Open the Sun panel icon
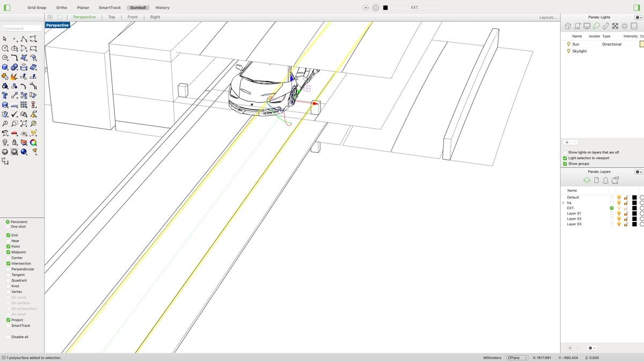644x362 pixels. point(624,26)
